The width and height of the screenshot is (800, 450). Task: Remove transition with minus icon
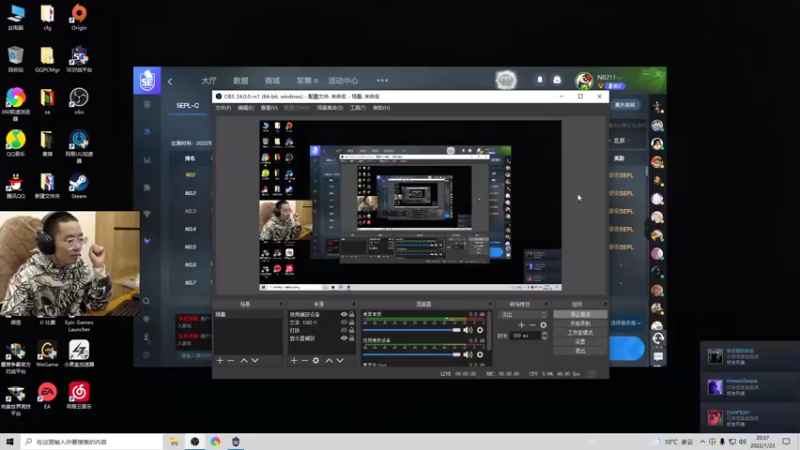(532, 325)
